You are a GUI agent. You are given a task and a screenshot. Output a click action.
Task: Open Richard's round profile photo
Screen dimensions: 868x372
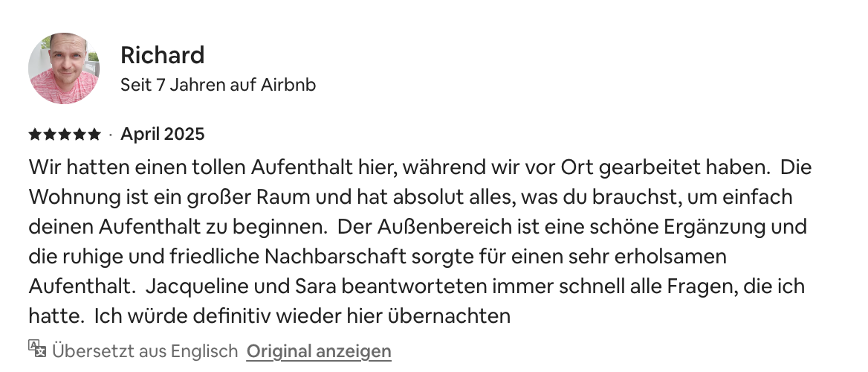pos(64,68)
